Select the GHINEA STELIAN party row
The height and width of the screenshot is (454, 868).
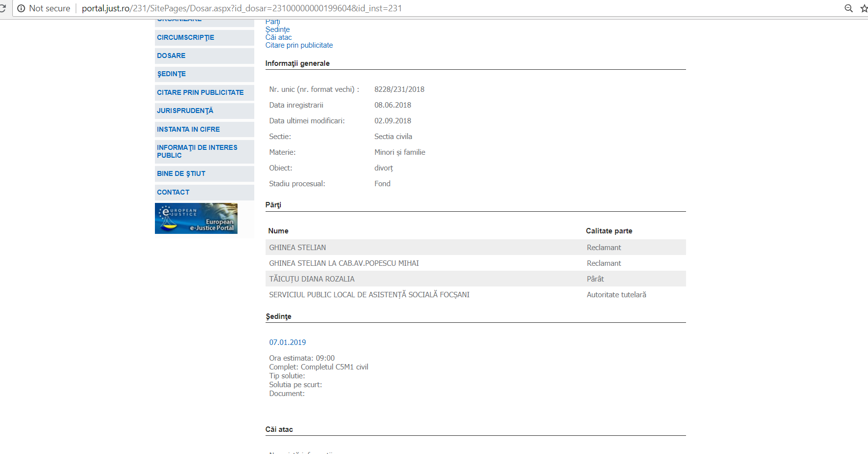click(x=298, y=248)
